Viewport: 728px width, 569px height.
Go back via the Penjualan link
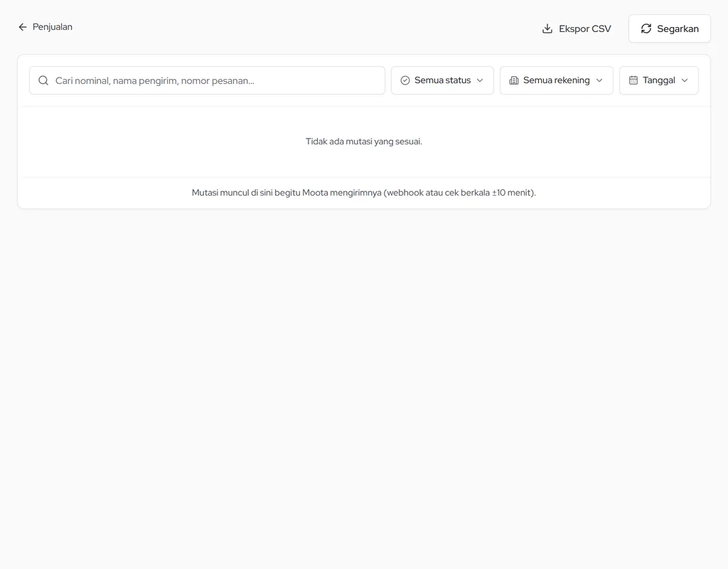45,27
